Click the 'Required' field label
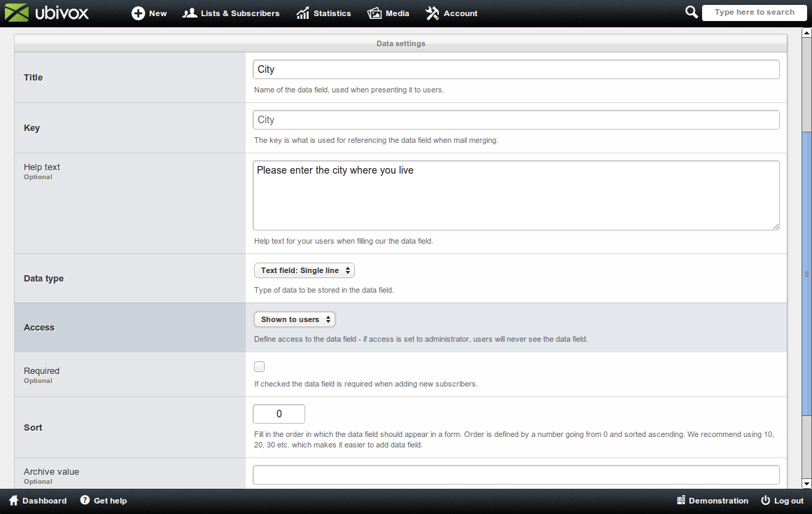 click(x=41, y=371)
